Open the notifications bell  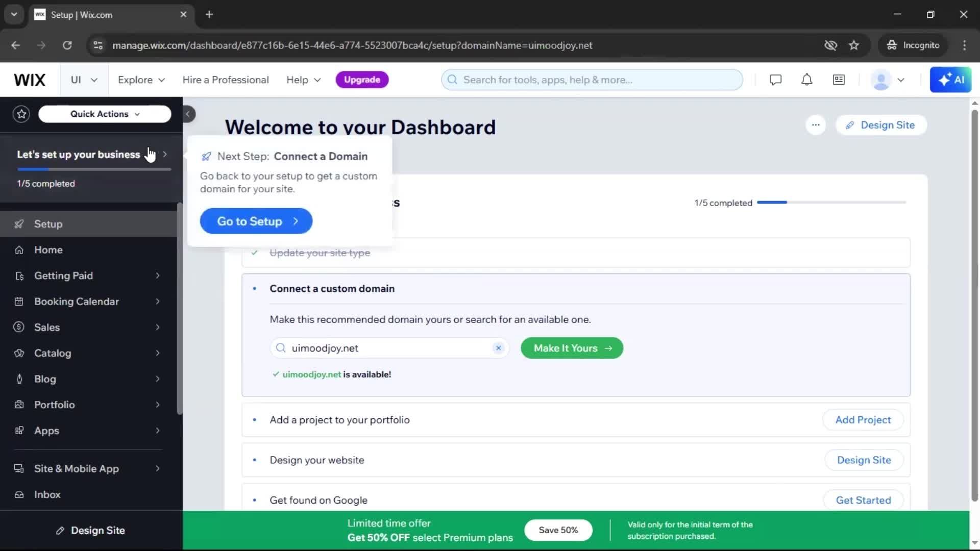click(806, 80)
